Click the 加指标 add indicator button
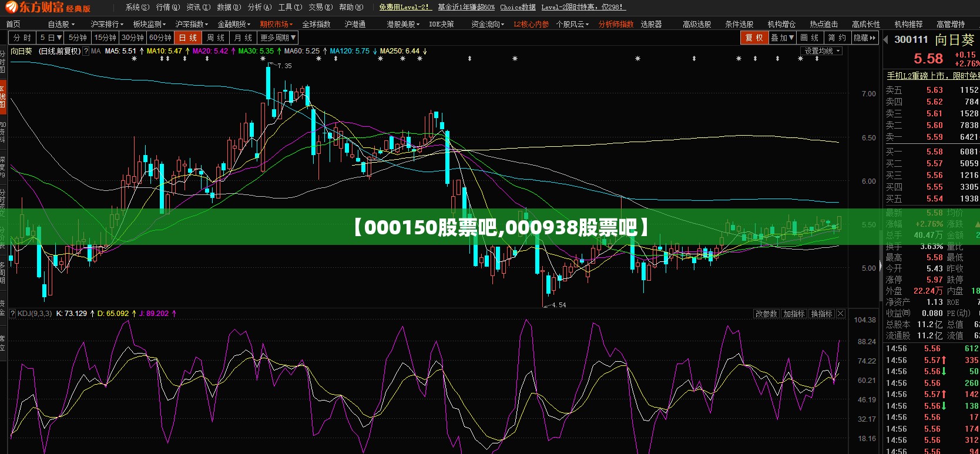 coord(794,314)
